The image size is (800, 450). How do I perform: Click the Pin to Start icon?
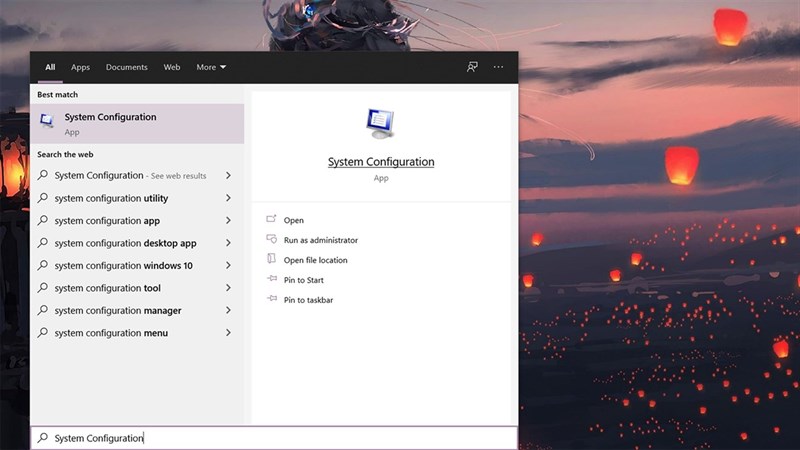tap(271, 280)
